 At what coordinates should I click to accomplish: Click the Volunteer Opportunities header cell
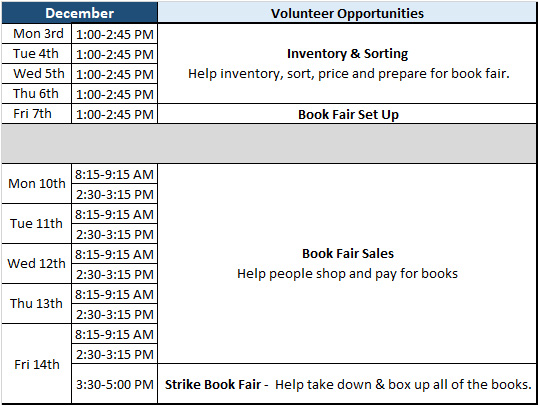347,13
